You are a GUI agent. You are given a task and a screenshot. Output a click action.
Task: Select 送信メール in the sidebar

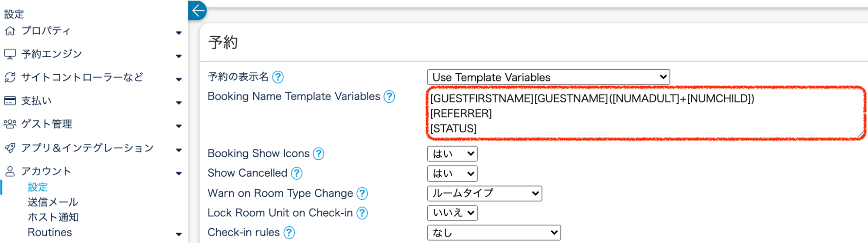point(53,202)
